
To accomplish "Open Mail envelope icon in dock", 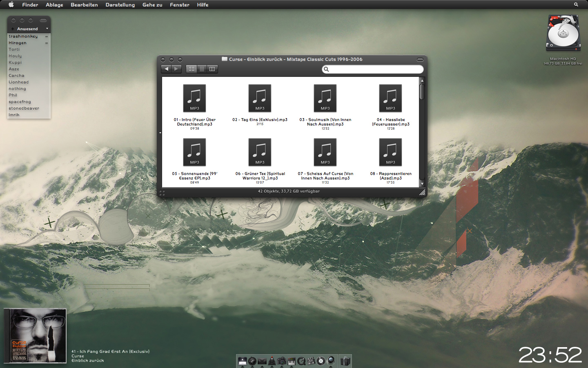I will 262,361.
